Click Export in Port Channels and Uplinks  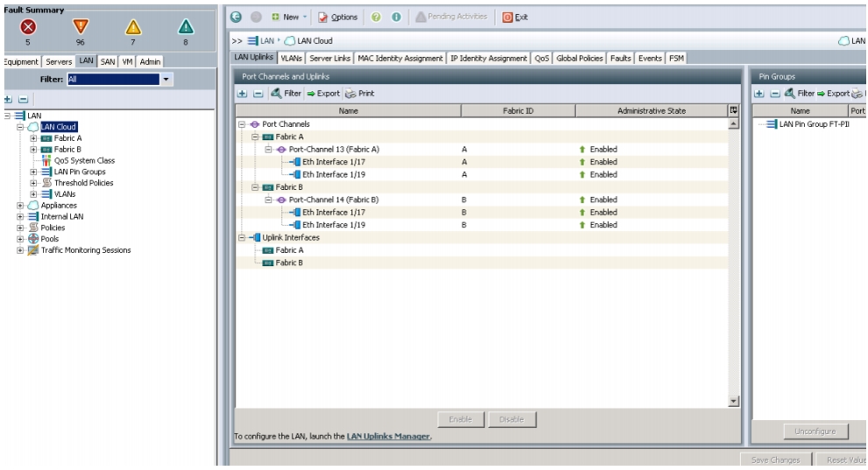323,94
